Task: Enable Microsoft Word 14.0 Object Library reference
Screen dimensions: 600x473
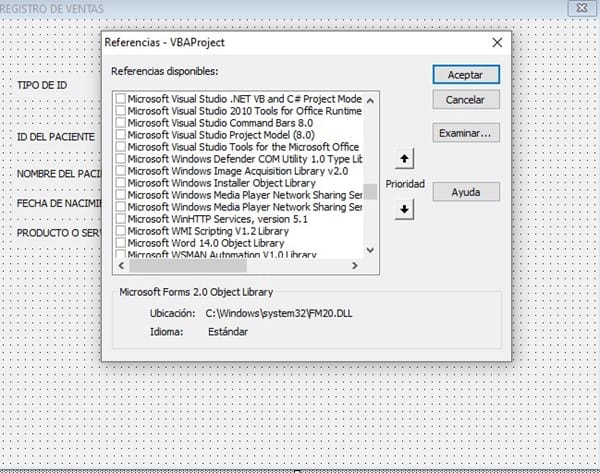Action: click(121, 243)
